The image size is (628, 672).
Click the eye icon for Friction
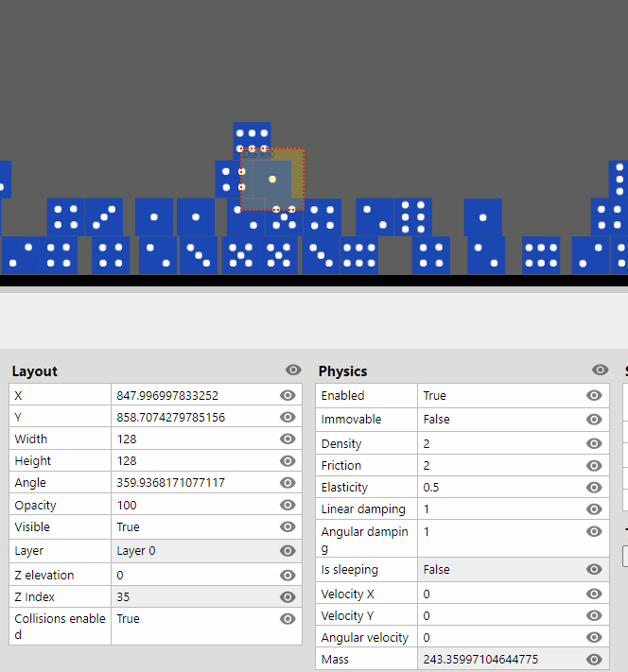coord(594,465)
